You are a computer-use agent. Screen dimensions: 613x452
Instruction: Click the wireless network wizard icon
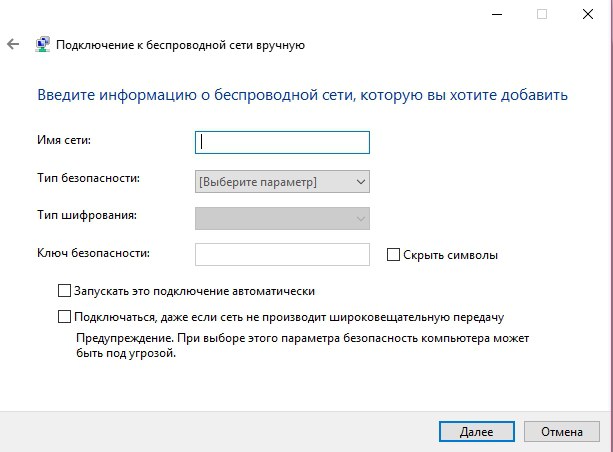[x=42, y=45]
